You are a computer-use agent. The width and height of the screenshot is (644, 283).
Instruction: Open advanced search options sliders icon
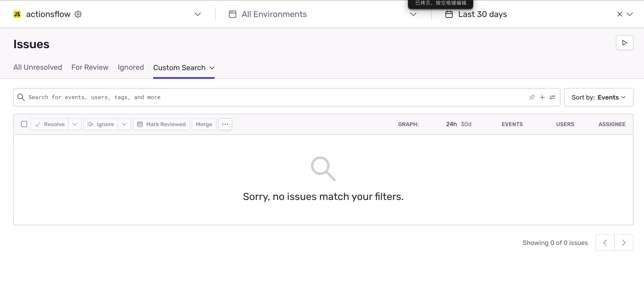(x=552, y=97)
